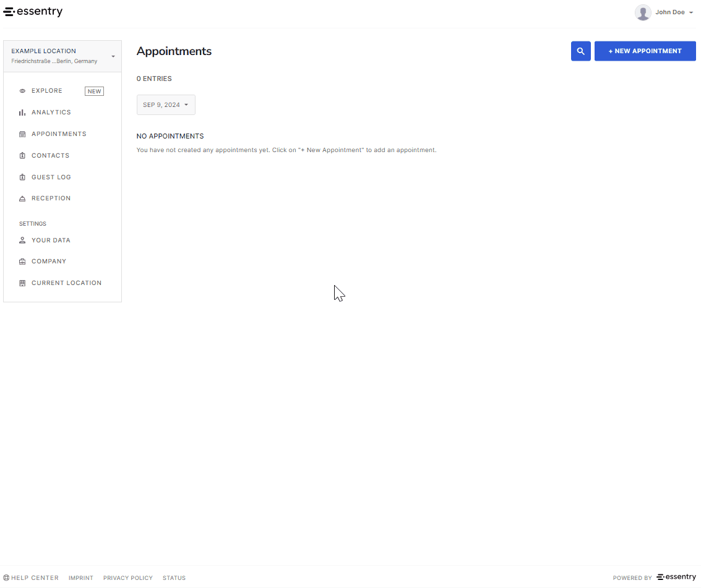Image resolution: width=701 pixels, height=588 pixels.
Task: Open Contacts in the sidebar
Action: (50, 155)
